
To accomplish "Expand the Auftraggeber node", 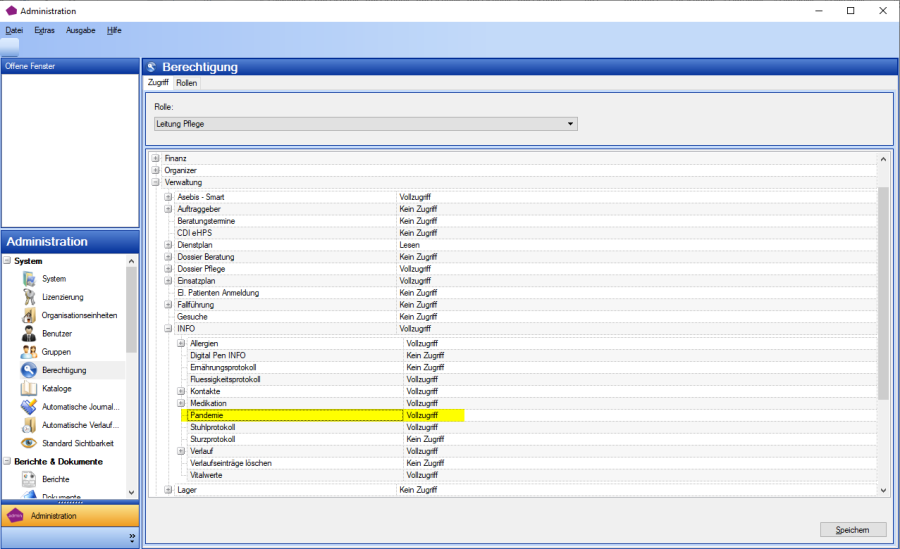I will point(168,209).
